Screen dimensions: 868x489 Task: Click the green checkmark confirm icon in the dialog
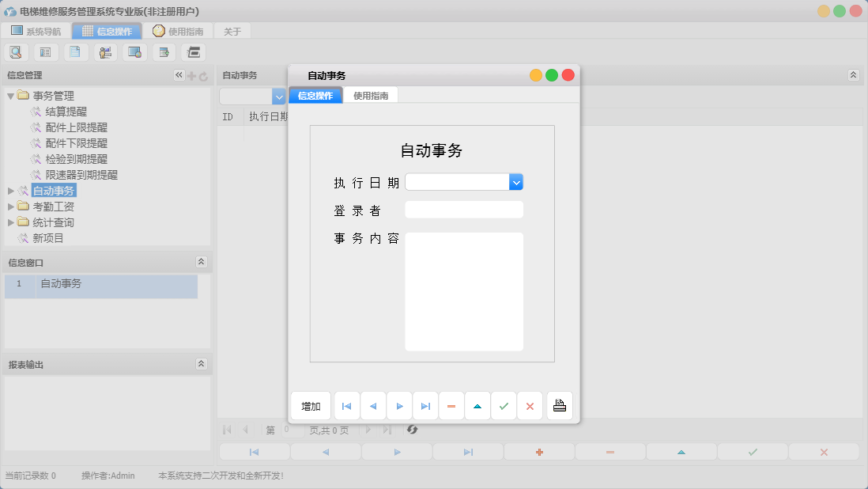(504, 405)
